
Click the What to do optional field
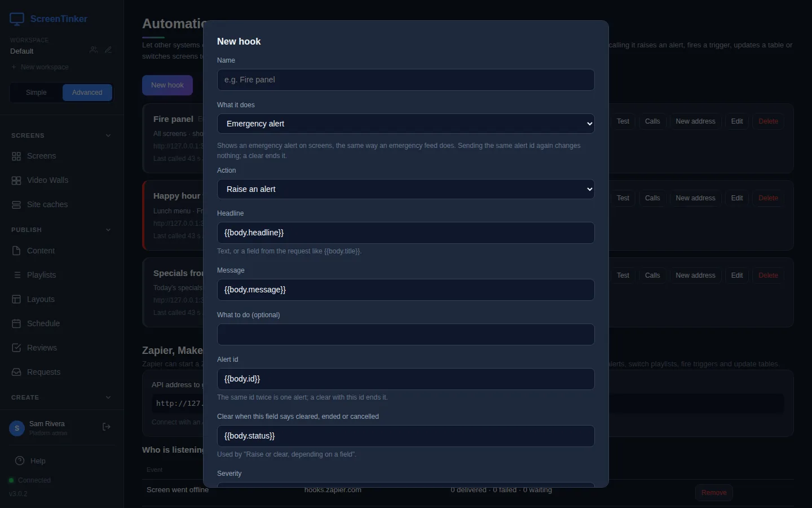pyautogui.click(x=405, y=334)
